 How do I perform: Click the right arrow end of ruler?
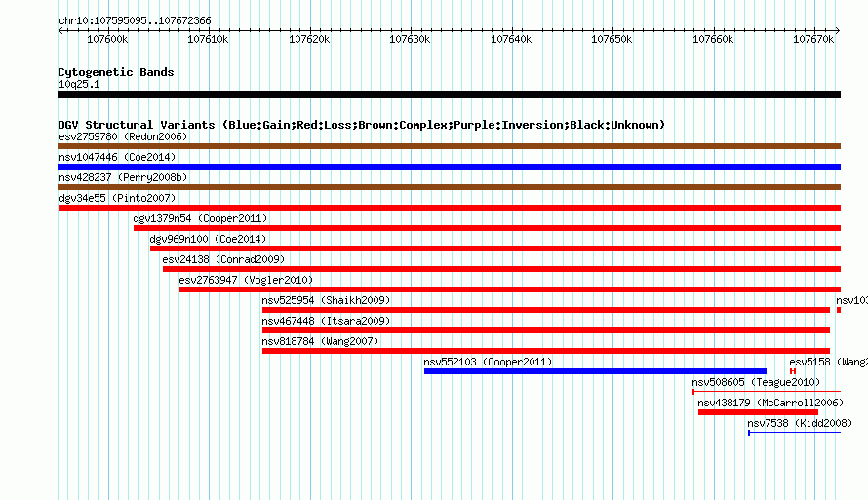coord(838,31)
